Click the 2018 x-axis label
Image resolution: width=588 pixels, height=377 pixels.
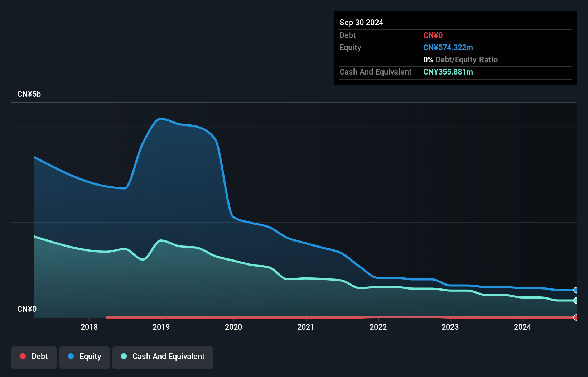pyautogui.click(x=89, y=327)
